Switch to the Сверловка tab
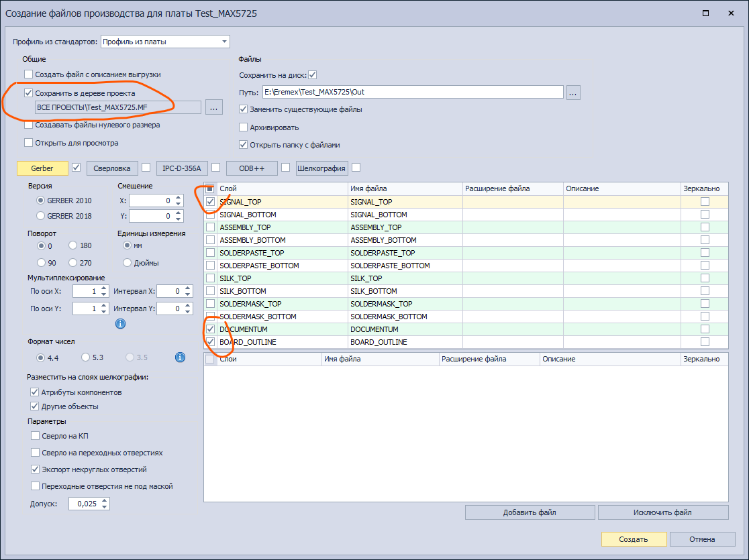This screenshot has width=749, height=560. click(x=112, y=168)
